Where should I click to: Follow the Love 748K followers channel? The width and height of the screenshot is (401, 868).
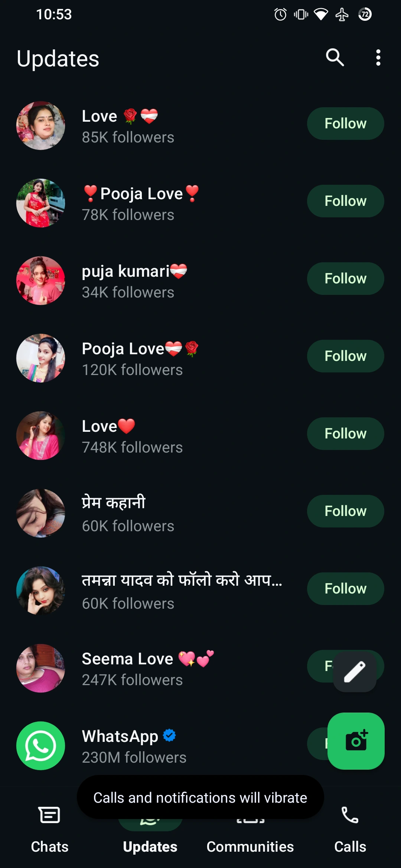click(x=345, y=434)
